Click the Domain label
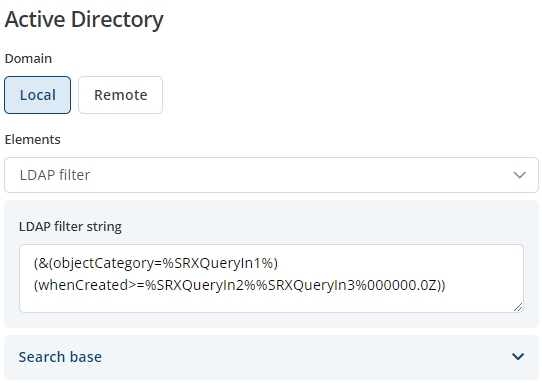The height and width of the screenshot is (383, 542). (x=28, y=59)
